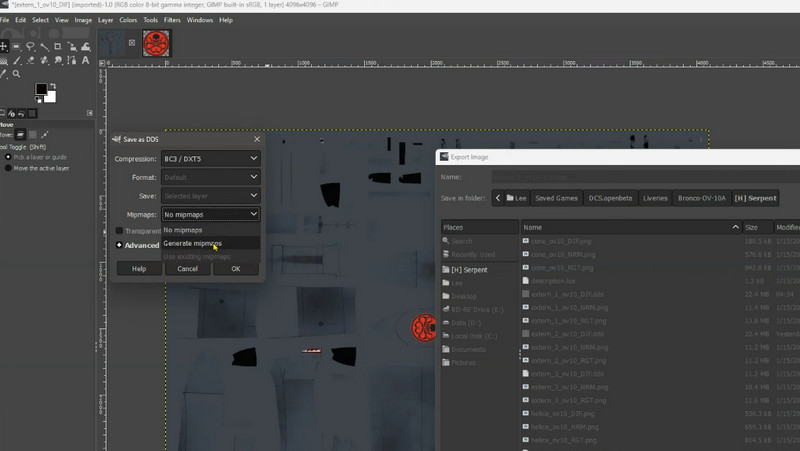Open the Compression dropdown BC3 / DXT5
800x451 pixels.
click(211, 159)
